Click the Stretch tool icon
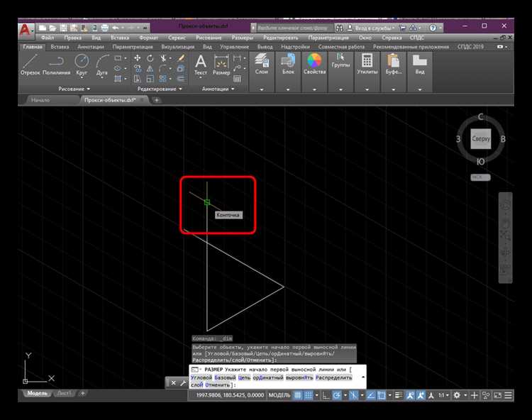 click(x=138, y=79)
